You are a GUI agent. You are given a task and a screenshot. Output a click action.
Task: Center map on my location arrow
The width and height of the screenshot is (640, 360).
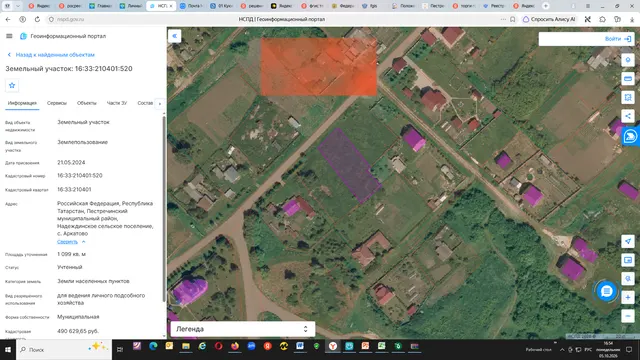coord(628,241)
